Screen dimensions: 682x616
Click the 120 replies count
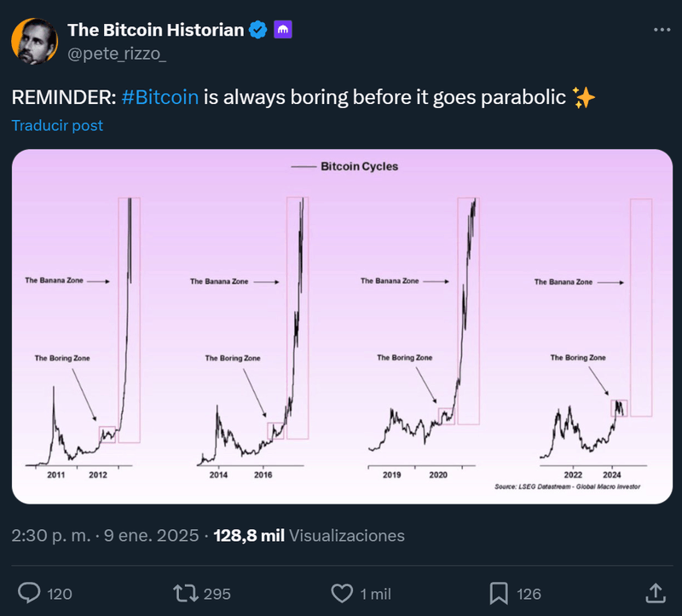pyautogui.click(x=60, y=594)
